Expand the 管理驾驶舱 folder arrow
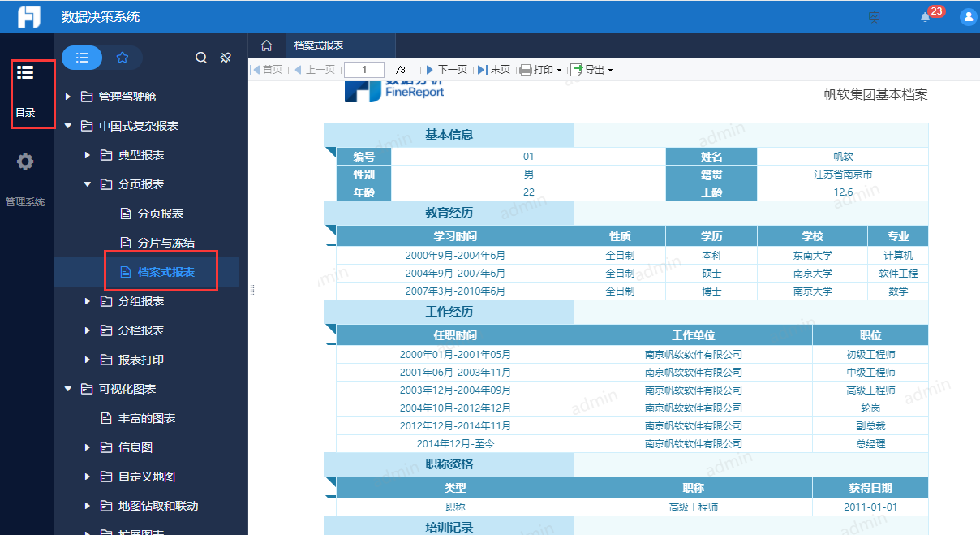Screen dimensions: 980x535 pyautogui.click(x=68, y=97)
